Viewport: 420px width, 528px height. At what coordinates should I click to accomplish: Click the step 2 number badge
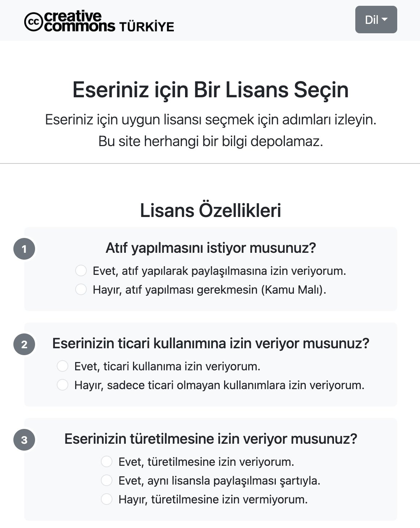pos(24,344)
